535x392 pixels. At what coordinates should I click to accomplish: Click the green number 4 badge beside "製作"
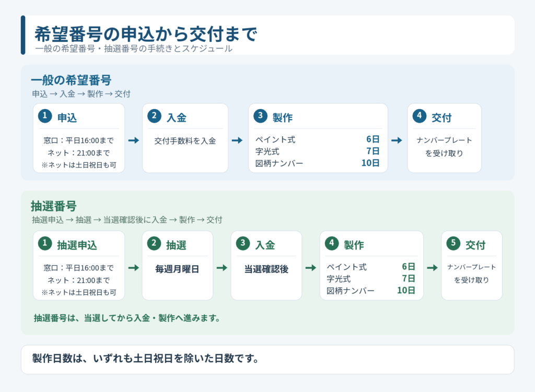(x=332, y=243)
